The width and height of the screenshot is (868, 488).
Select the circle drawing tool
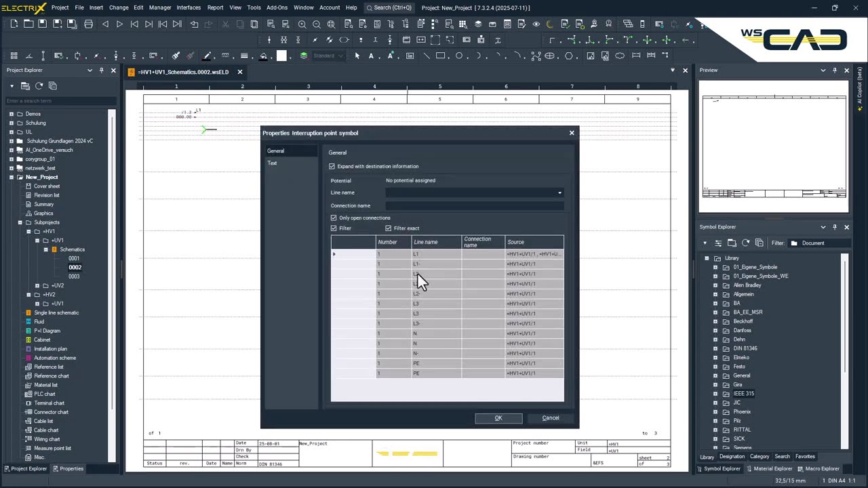pos(459,56)
